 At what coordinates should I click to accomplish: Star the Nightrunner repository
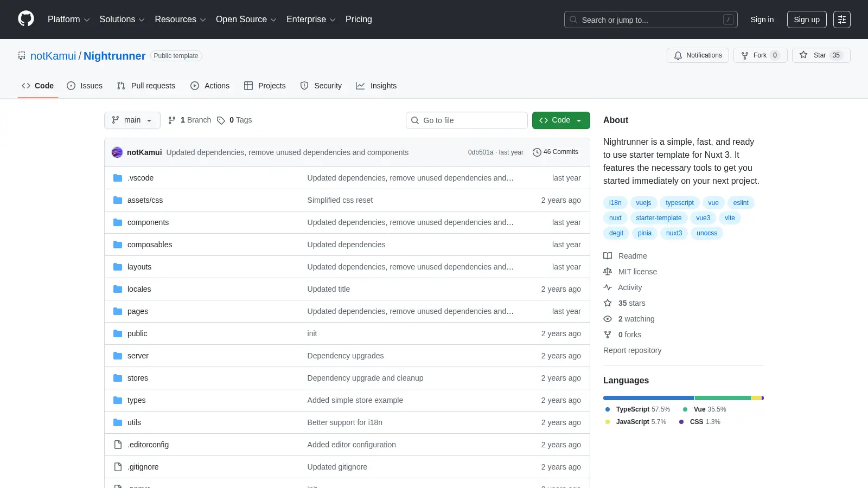(x=821, y=55)
